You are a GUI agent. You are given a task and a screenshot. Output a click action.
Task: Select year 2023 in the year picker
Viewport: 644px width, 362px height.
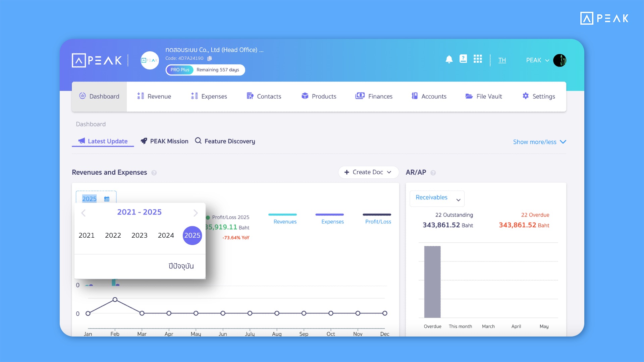(139, 235)
